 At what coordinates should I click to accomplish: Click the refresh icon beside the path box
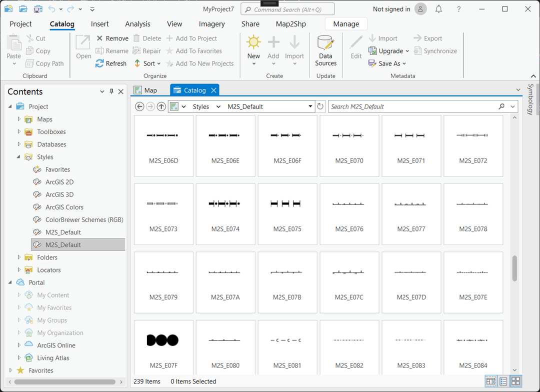[320, 106]
